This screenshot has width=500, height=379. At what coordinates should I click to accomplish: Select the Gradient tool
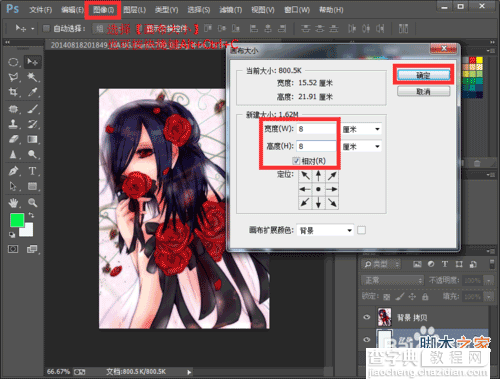(32, 139)
